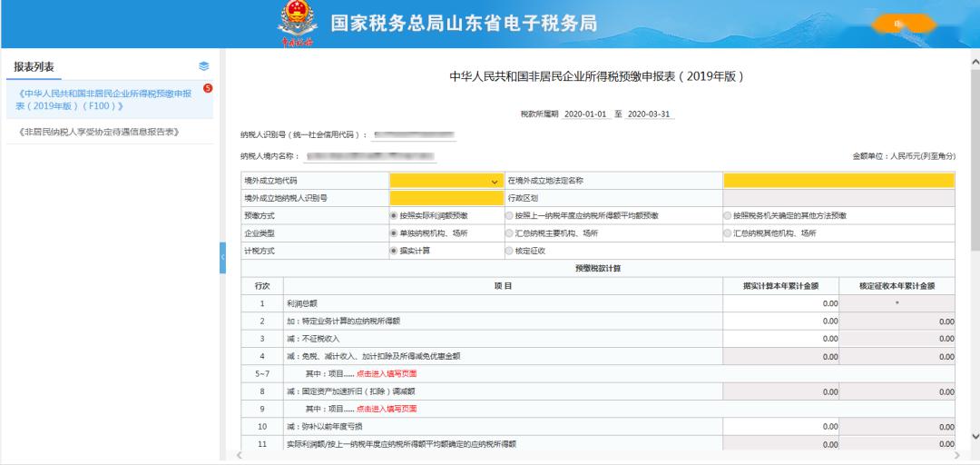Open 非居民企业所得税预缴申报表 F100 in report list

click(110, 100)
